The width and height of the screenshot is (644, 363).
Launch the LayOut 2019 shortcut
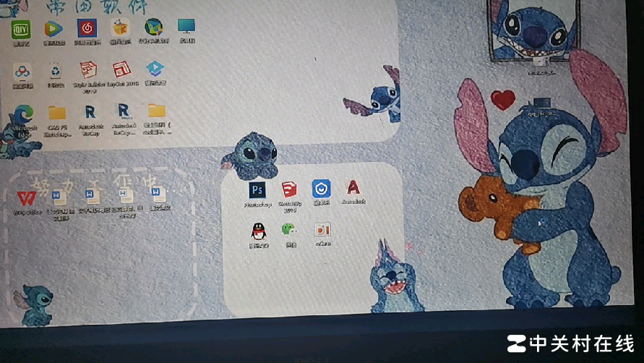click(x=121, y=70)
